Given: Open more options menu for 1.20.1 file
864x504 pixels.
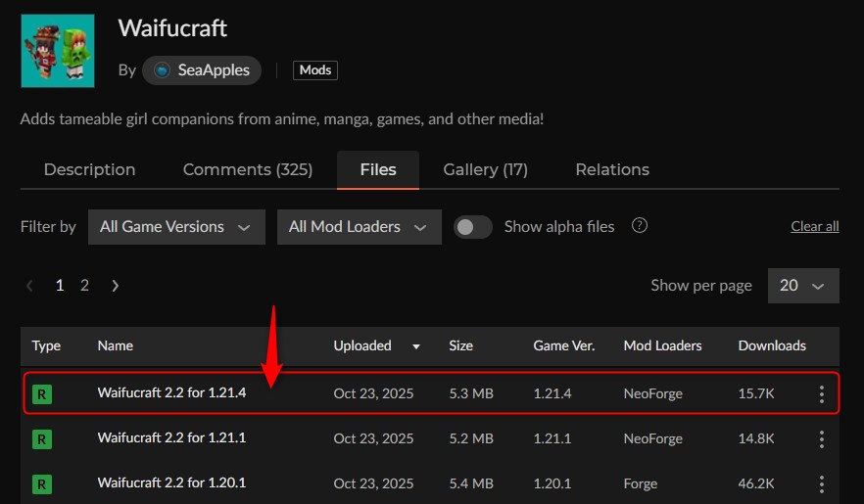Looking at the screenshot, I should (x=822, y=484).
